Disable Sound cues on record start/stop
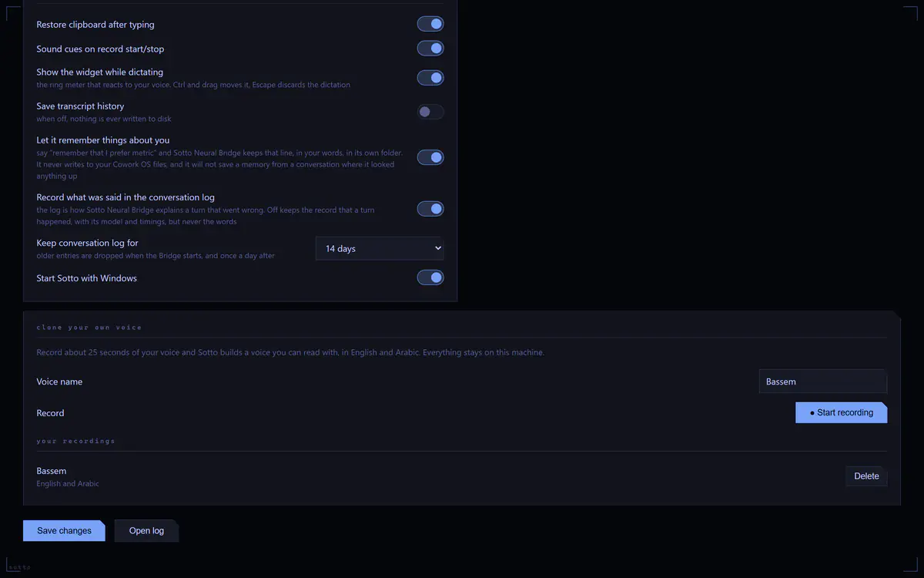924x578 pixels. click(x=430, y=49)
